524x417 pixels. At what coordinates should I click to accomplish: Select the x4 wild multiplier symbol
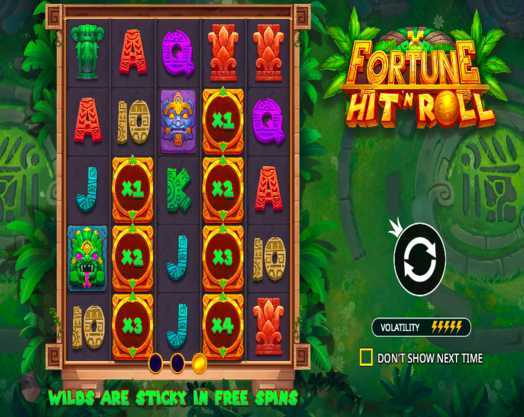pos(223,325)
